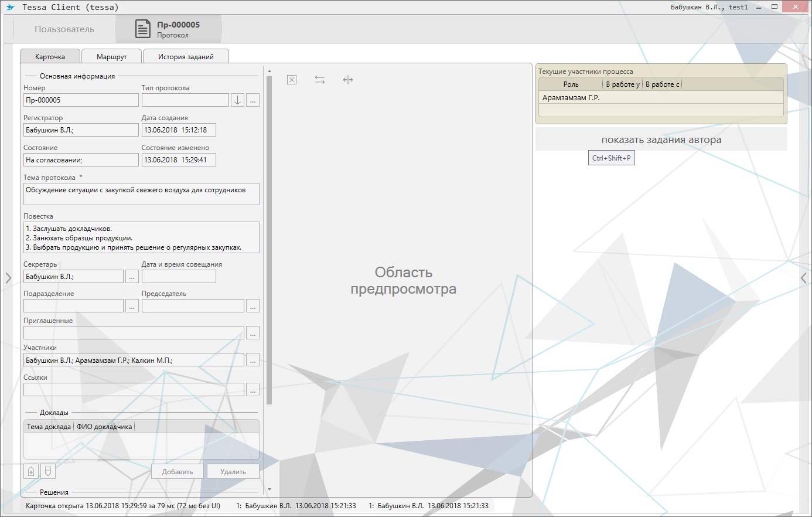This screenshot has height=517, width=812.
Task: Open the Председатель selection ellipsis button
Action: (253, 306)
